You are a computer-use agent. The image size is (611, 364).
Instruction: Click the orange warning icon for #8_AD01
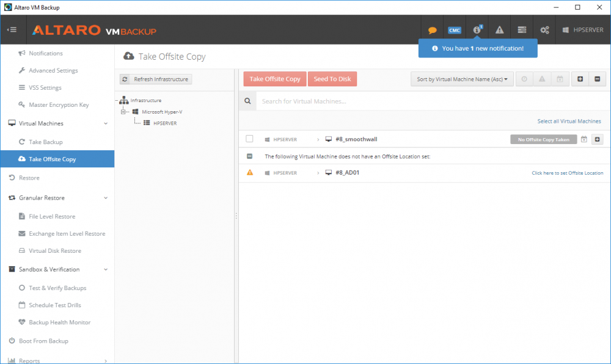[x=250, y=172]
